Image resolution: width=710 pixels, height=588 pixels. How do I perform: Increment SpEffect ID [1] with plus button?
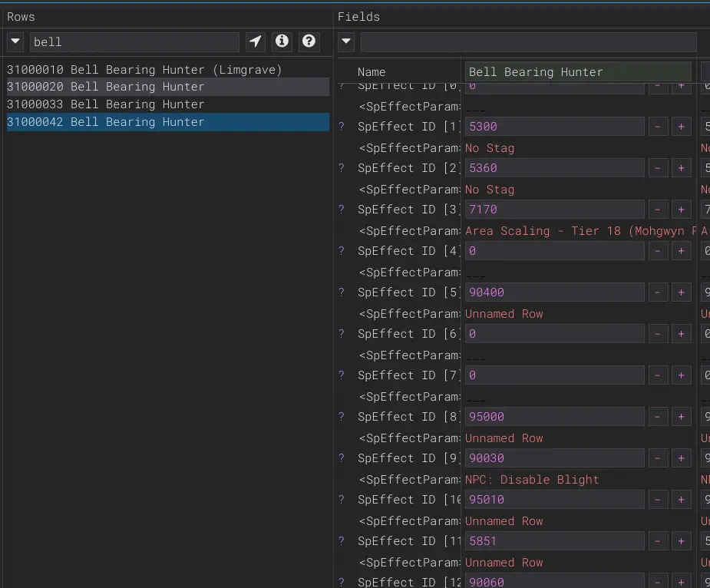tap(681, 127)
